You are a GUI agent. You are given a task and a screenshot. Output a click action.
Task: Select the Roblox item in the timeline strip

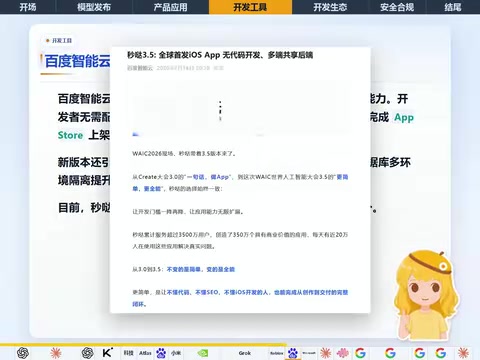(x=277, y=353)
